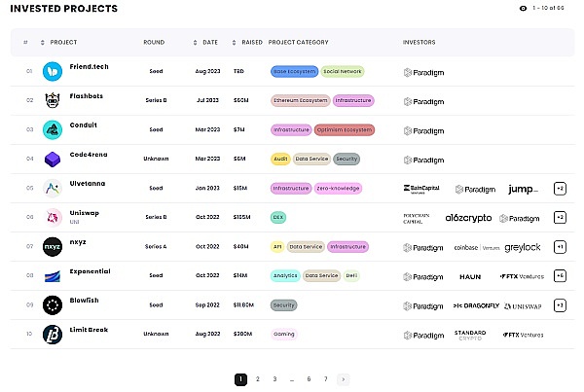Click the Friend.tech project logo icon
584x392 pixels.
click(x=53, y=71)
